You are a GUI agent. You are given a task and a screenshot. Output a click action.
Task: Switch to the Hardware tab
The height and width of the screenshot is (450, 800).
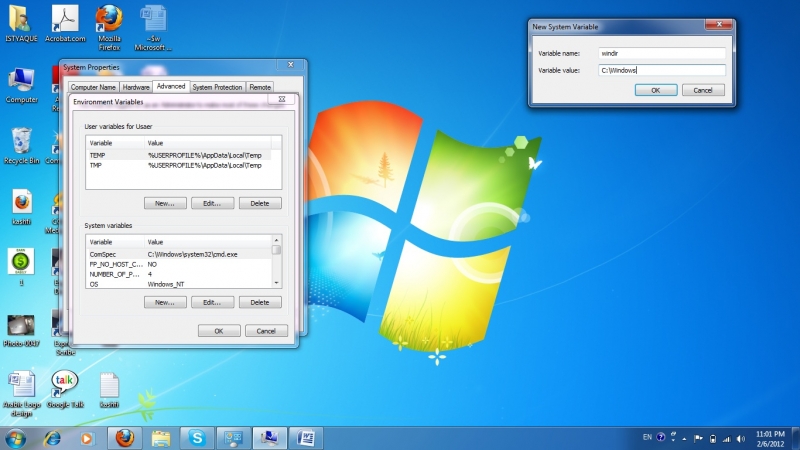coord(136,87)
